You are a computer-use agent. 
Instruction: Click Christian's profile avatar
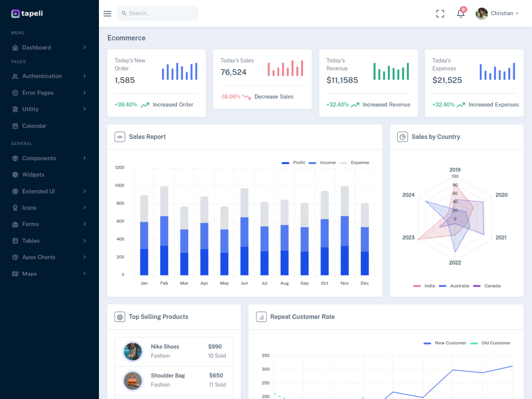coord(482,13)
